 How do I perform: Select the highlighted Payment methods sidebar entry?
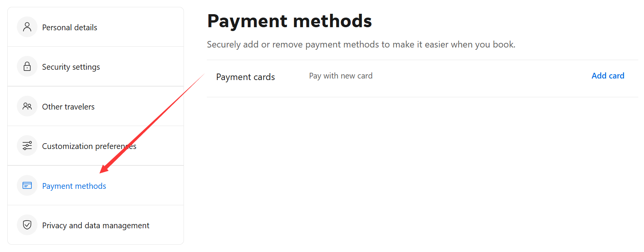pyautogui.click(x=74, y=186)
